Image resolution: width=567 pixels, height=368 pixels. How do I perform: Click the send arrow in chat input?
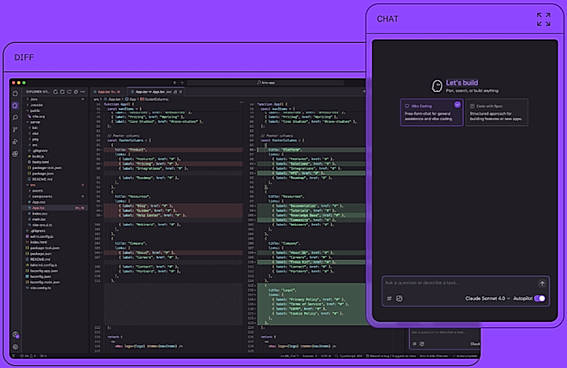point(541,284)
